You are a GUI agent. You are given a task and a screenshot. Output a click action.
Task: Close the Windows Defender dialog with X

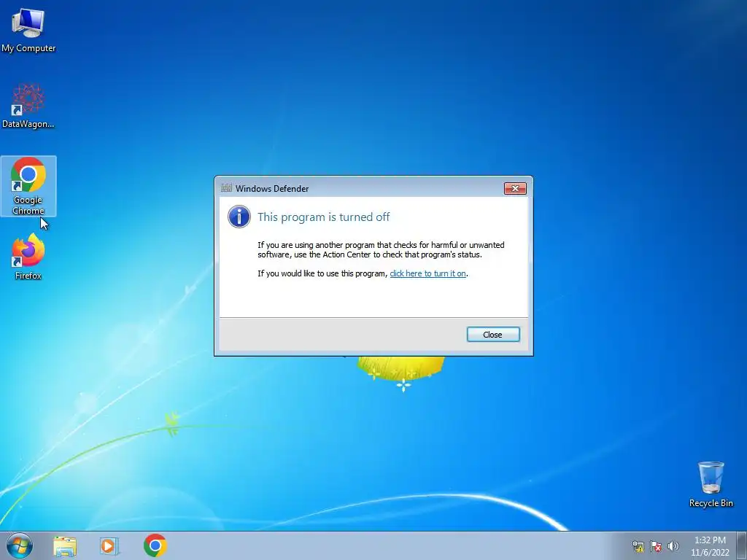pyautogui.click(x=515, y=189)
